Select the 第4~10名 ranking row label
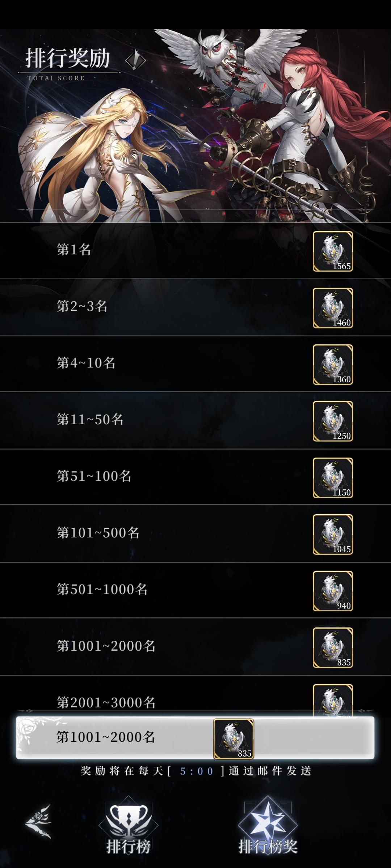This screenshot has height=868, width=391. 86,363
